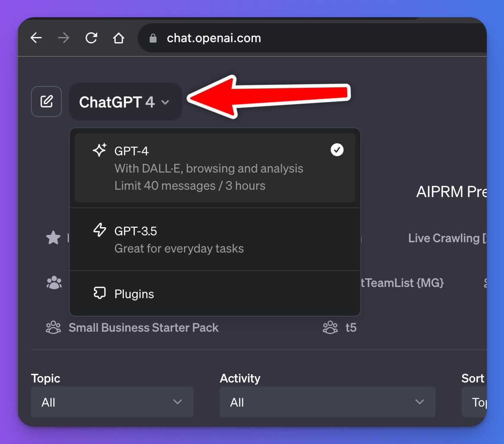Click the GPT-3.5 lightning bolt icon
The height and width of the screenshot is (444, 504).
100,231
